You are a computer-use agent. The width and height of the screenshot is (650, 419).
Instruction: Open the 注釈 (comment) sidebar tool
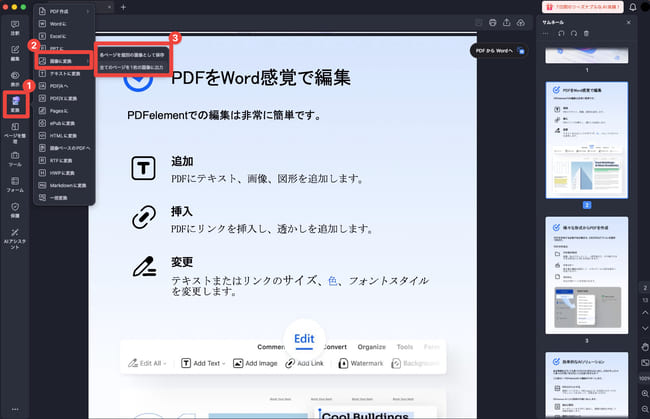(x=15, y=28)
